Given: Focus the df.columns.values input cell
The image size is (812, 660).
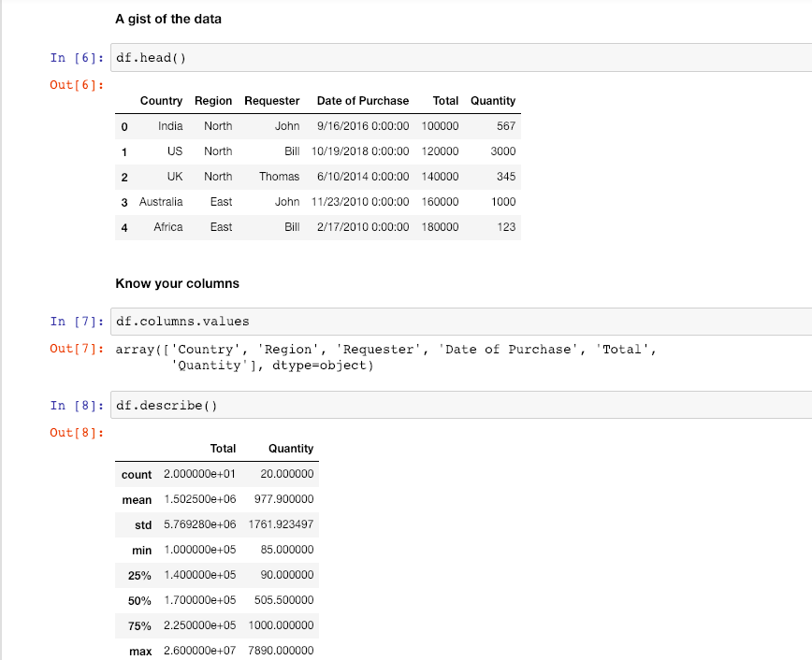Looking at the screenshot, I should coord(458,322).
